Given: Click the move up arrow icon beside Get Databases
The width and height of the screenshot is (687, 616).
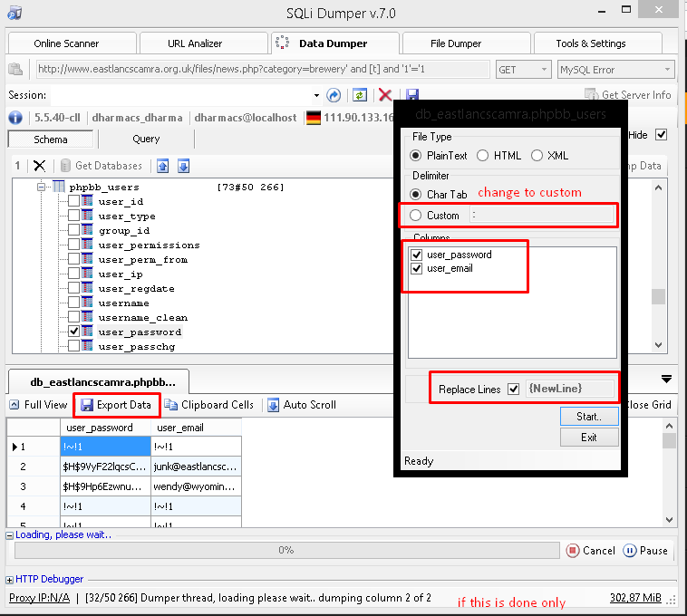Looking at the screenshot, I should click(163, 166).
